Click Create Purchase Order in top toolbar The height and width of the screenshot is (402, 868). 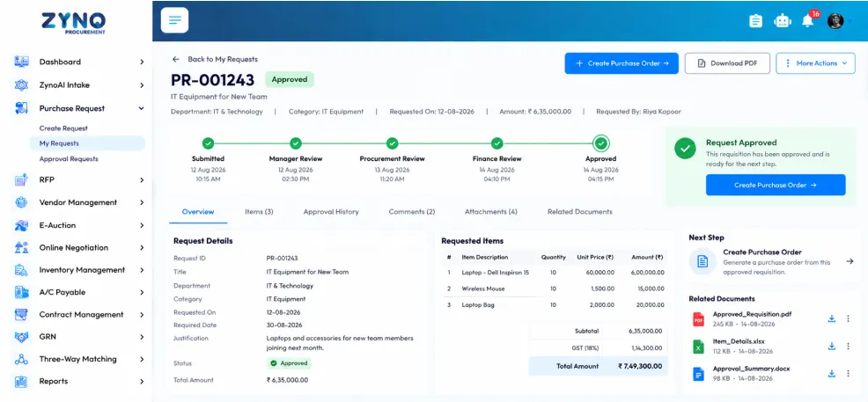click(x=622, y=63)
